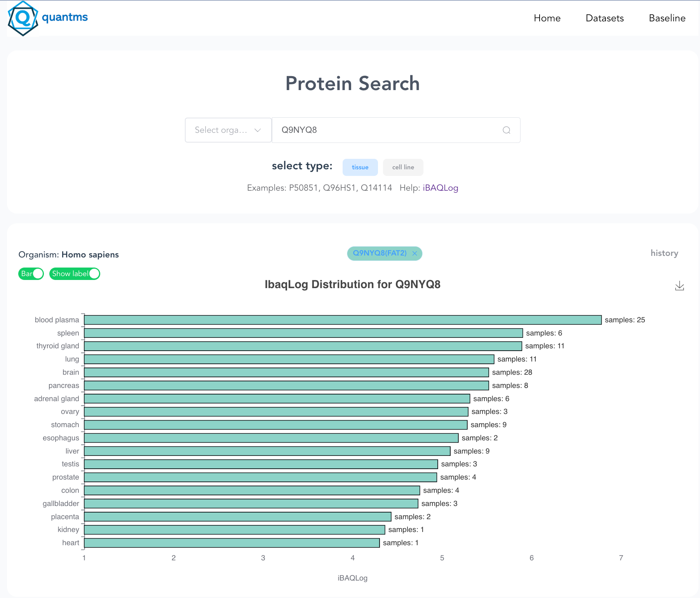Go to the Home page
Image resolution: width=700 pixels, height=598 pixels.
(x=547, y=18)
